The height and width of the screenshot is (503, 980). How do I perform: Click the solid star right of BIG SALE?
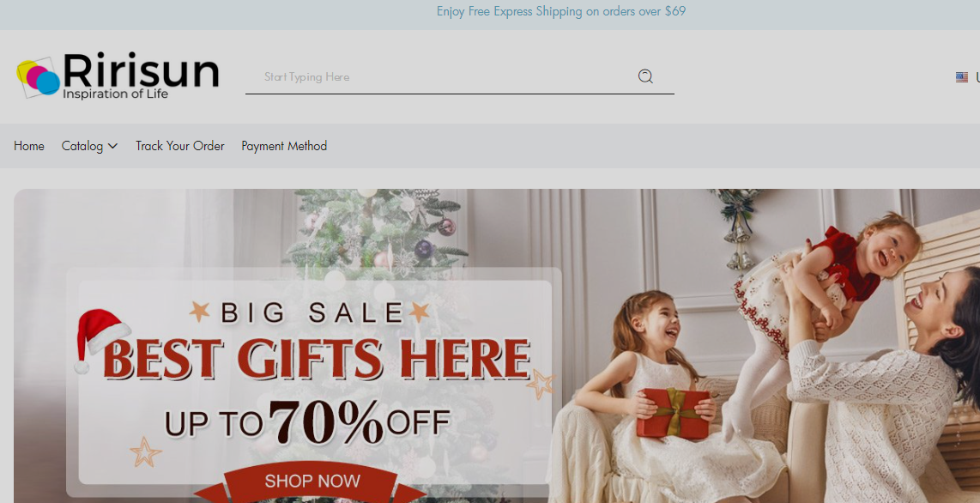(419, 312)
